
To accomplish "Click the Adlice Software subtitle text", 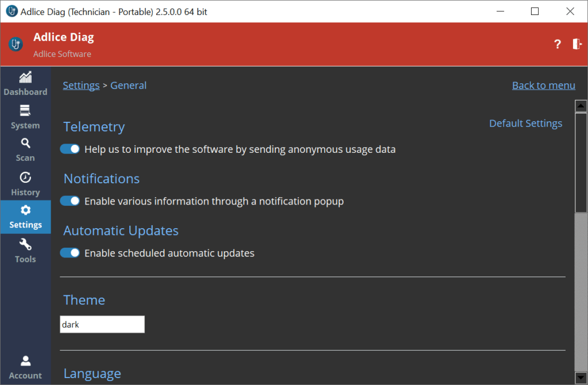I will coord(62,54).
